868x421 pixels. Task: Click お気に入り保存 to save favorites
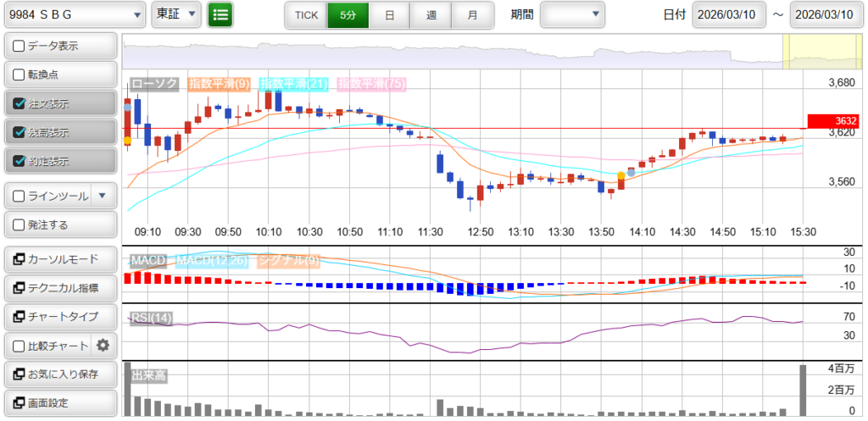(60, 374)
